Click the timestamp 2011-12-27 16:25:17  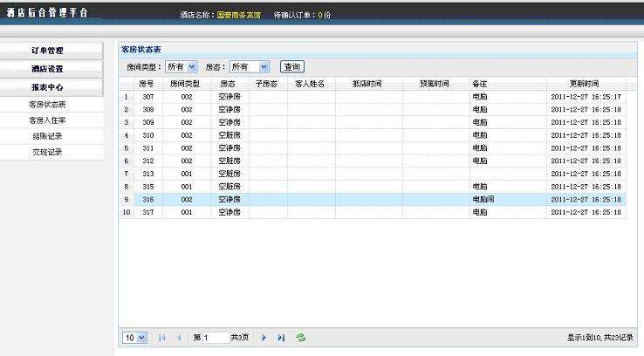pyautogui.click(x=586, y=97)
